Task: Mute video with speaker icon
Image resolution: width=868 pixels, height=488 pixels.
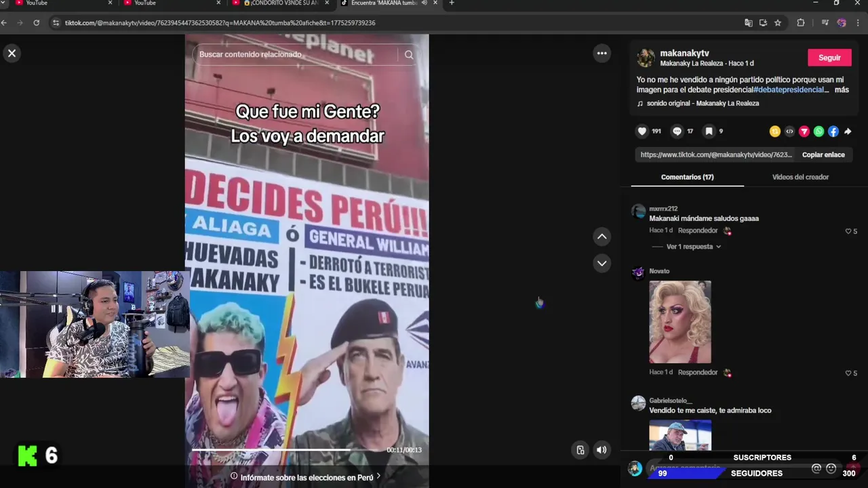Action: pos(601,449)
